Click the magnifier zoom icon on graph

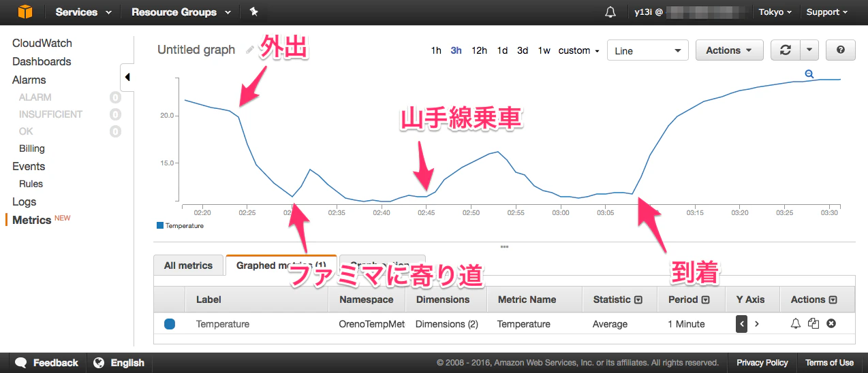click(809, 74)
